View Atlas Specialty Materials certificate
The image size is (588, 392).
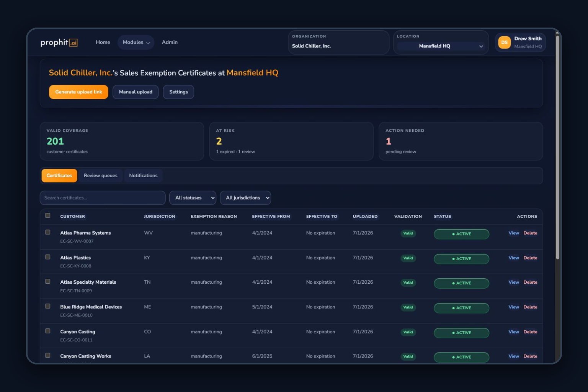click(x=514, y=283)
